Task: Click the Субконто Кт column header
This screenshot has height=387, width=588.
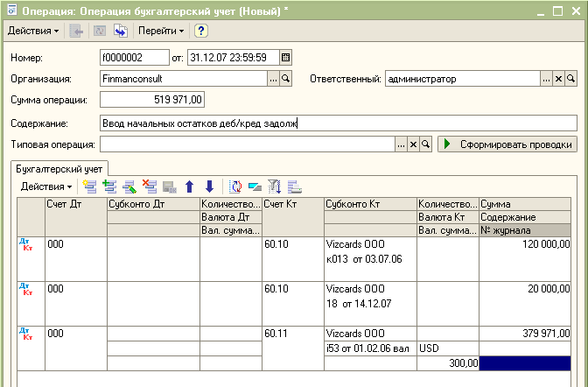Action: click(x=370, y=204)
